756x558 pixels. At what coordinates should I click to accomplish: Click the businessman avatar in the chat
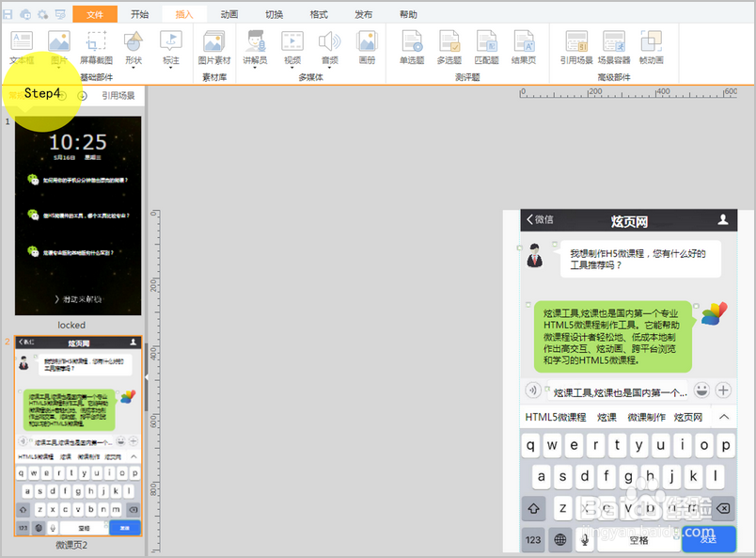coord(534,256)
